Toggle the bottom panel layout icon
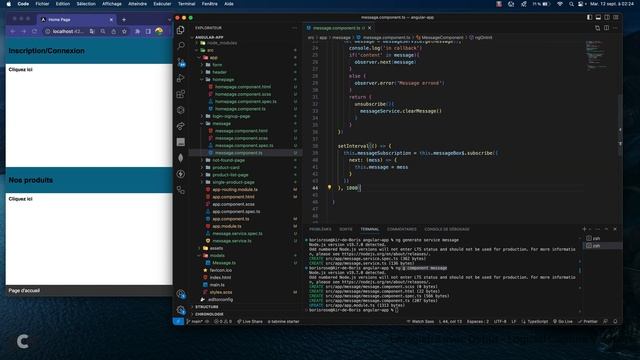The image size is (640, 360). (x=598, y=17)
